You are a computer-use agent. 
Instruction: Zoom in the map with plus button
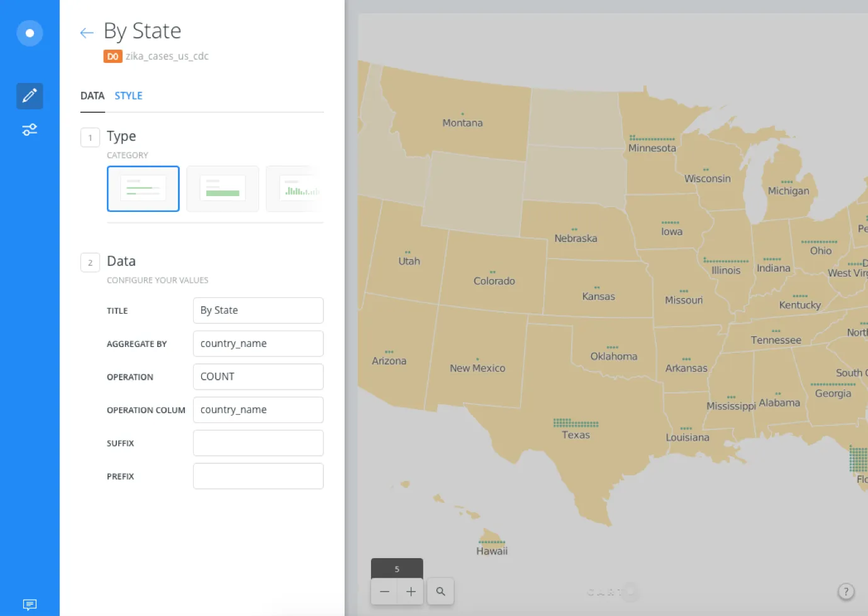[411, 591]
